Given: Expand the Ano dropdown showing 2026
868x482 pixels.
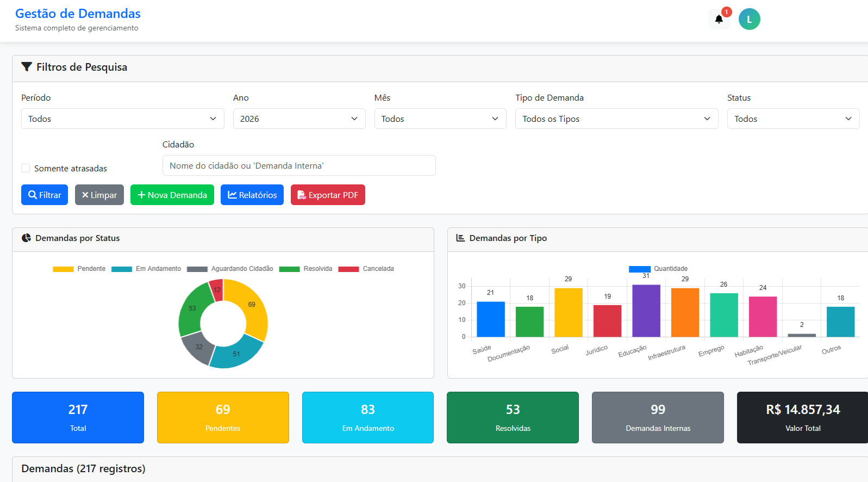Looking at the screenshot, I should 299,119.
